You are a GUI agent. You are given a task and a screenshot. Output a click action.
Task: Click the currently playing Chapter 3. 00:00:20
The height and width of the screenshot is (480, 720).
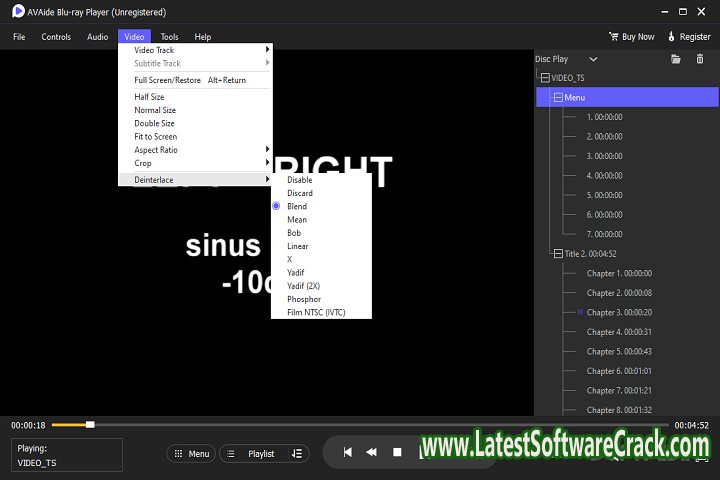(619, 312)
